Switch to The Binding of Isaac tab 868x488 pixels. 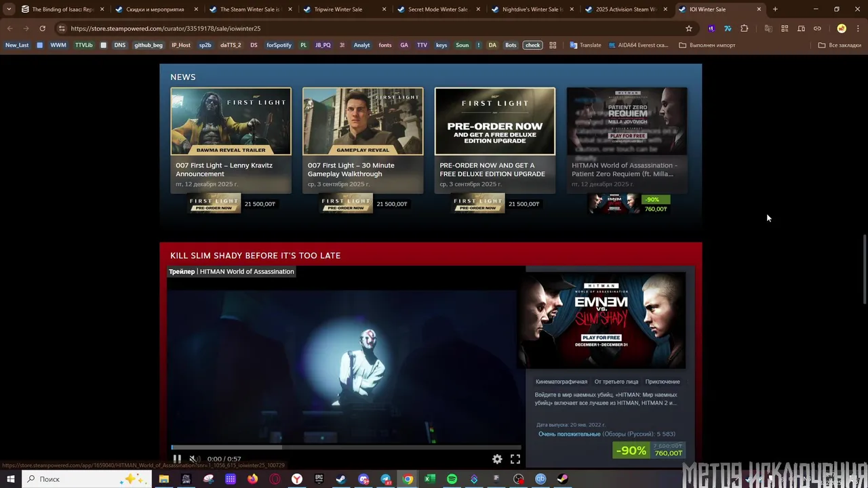coord(62,9)
